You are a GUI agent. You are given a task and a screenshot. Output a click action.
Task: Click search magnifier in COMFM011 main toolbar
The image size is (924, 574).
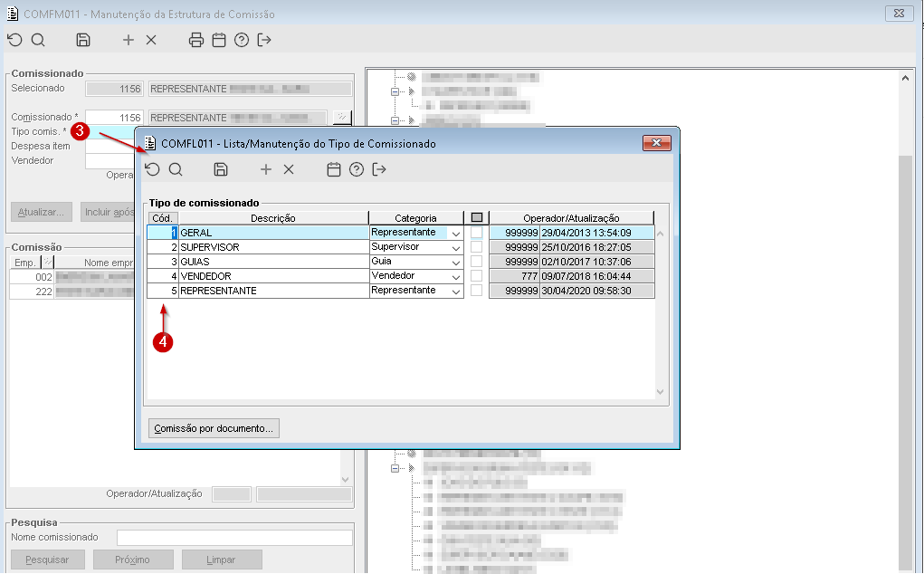[x=38, y=40]
